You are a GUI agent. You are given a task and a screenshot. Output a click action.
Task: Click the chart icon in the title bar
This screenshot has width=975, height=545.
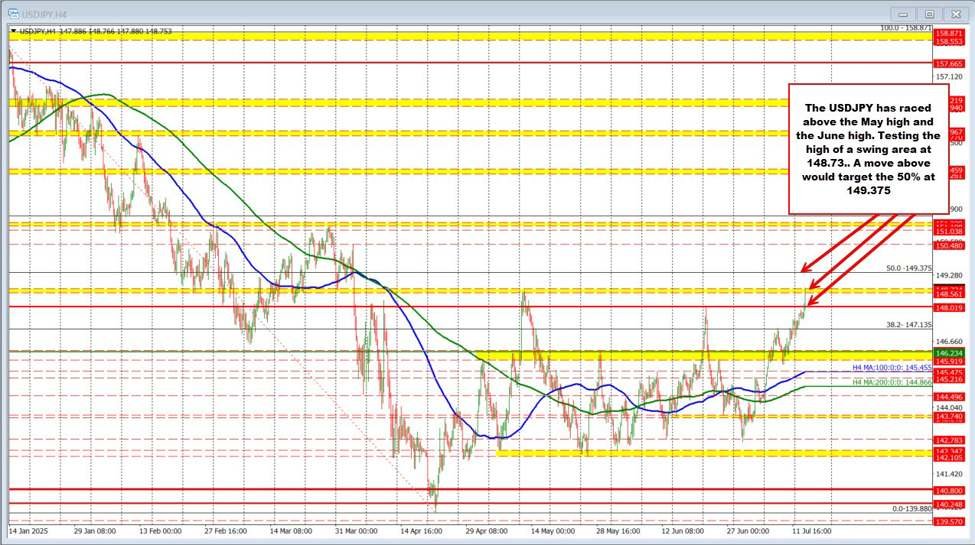point(13,13)
